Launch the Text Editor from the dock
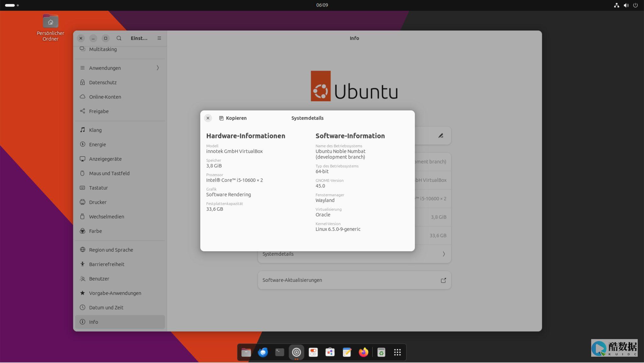 pos(347,352)
